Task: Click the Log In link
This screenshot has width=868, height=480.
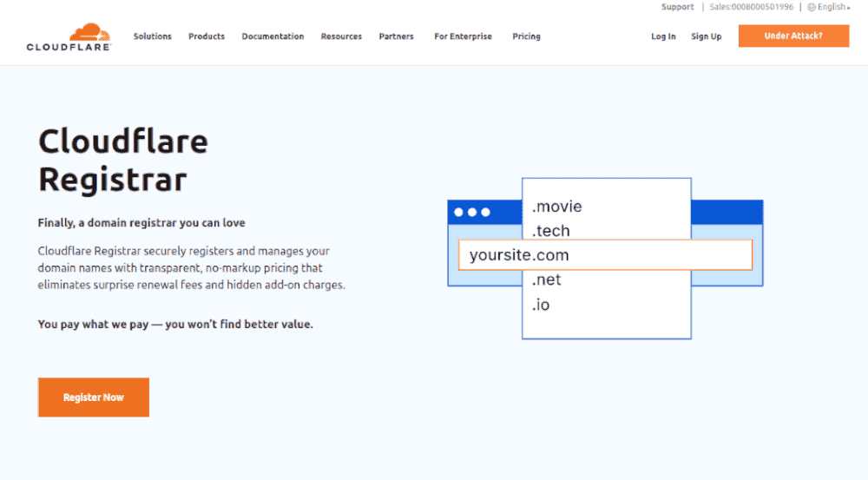Action: coord(663,36)
